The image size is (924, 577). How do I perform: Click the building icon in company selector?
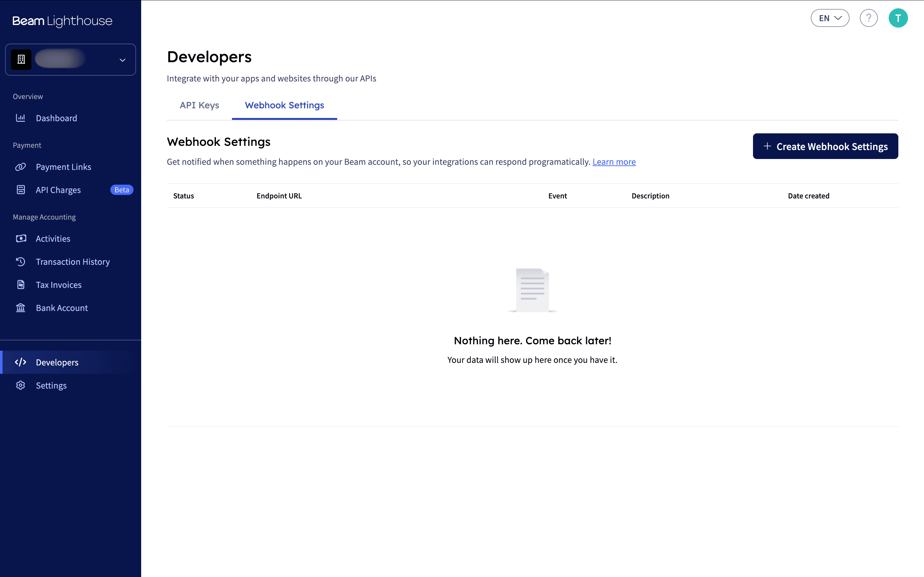22,59
